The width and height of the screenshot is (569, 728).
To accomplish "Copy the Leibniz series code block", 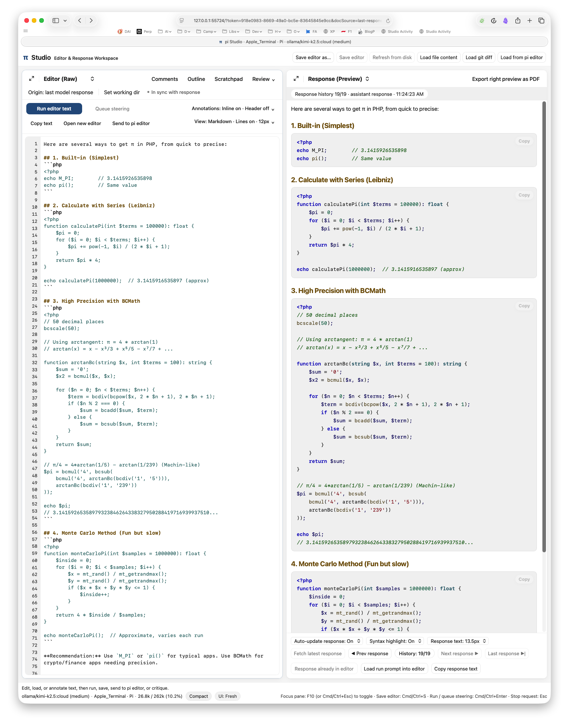I will click(524, 195).
